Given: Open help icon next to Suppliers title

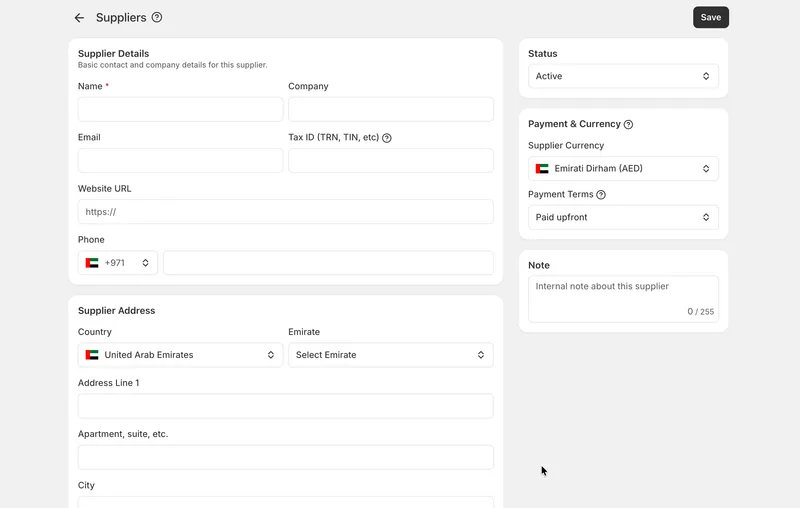Looking at the screenshot, I should (157, 17).
